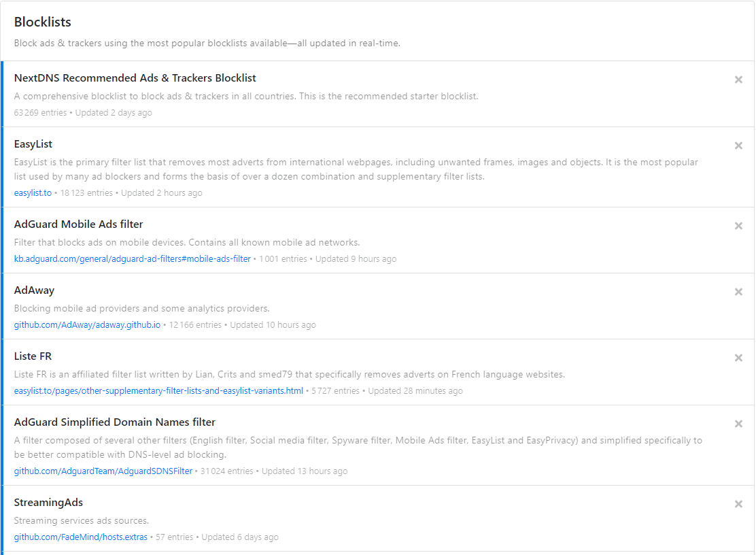Click '18 123 entries • Updated 2 hours ago'
Viewport: 756px width, 555px height.
click(131, 193)
